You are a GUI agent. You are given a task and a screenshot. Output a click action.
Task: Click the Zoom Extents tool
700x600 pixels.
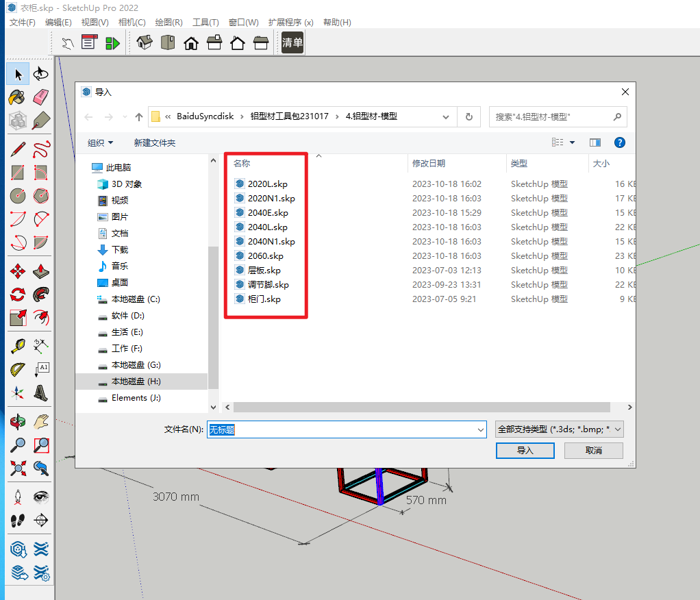click(18, 468)
